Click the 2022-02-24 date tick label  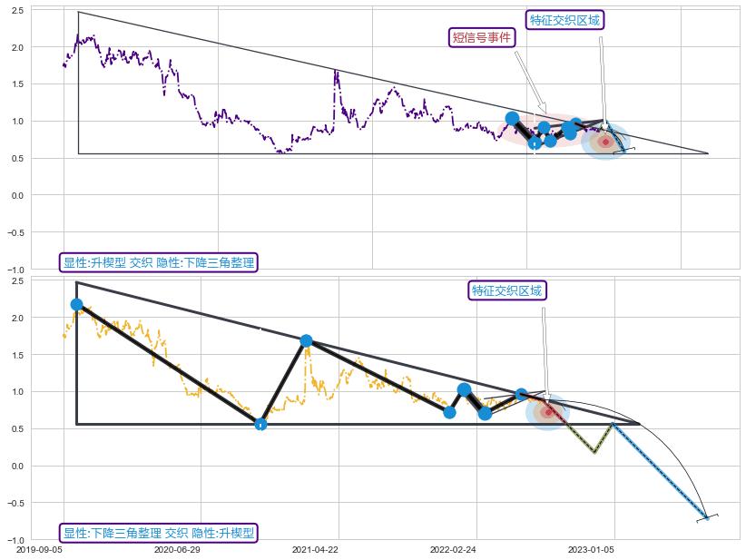pos(453,549)
